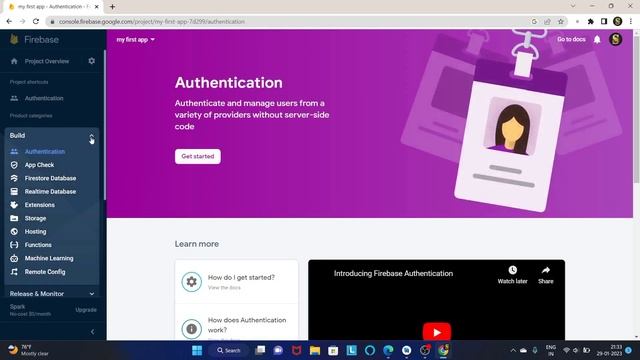Open the my first app project dropdown
The height and width of the screenshot is (360, 640).
[x=136, y=40]
